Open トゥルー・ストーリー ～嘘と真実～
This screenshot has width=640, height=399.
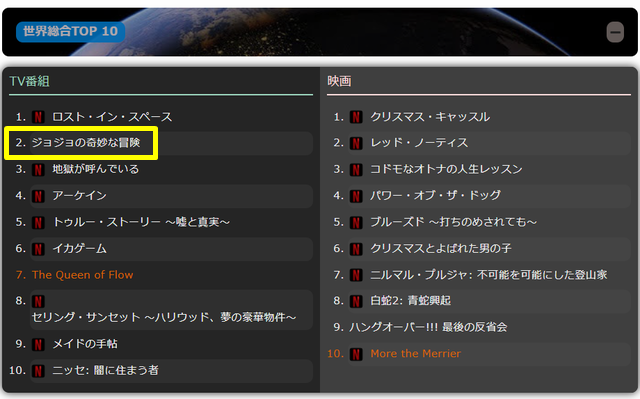(x=141, y=222)
